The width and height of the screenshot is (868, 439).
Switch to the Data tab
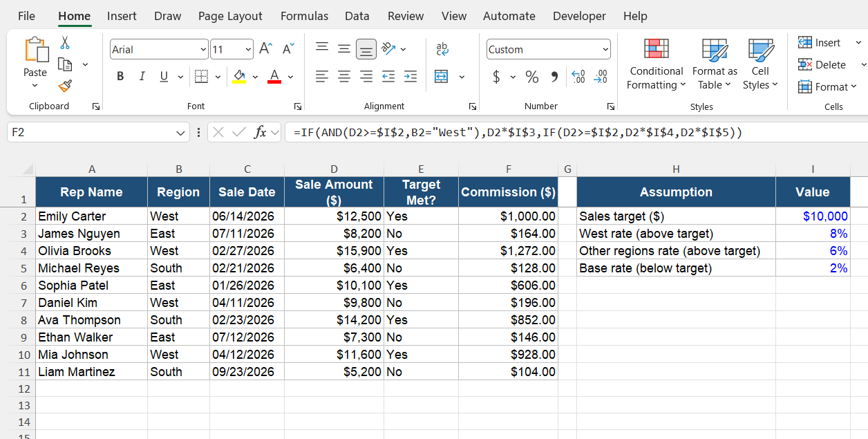tap(357, 15)
